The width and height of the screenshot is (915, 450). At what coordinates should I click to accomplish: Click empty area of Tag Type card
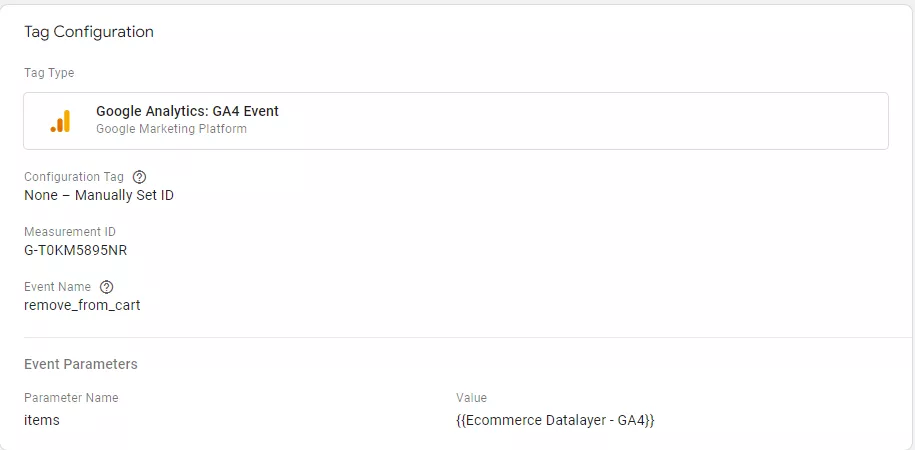(x=584, y=121)
